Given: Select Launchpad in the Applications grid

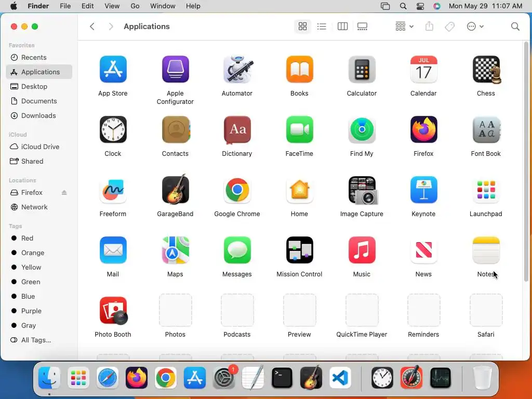Looking at the screenshot, I should tap(486, 190).
